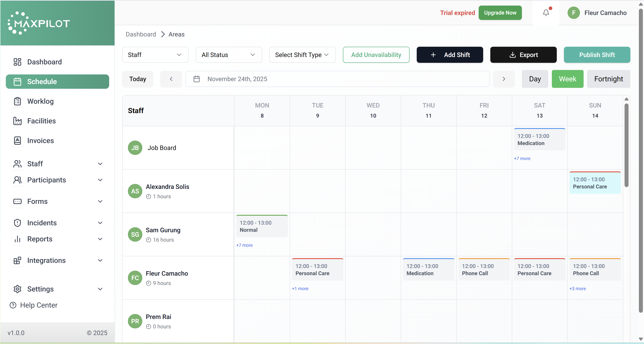Click the Worklog clipboard icon

17,101
